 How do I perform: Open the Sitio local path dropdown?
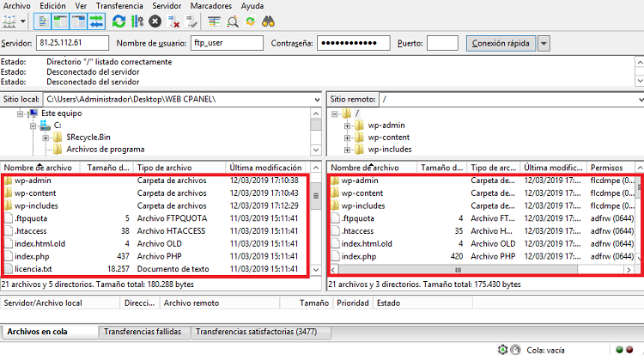pyautogui.click(x=317, y=100)
